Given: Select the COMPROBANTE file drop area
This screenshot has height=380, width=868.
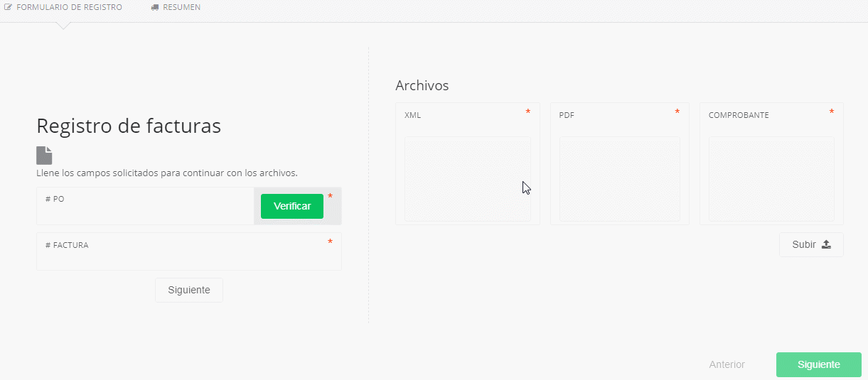Looking at the screenshot, I should pos(771,178).
